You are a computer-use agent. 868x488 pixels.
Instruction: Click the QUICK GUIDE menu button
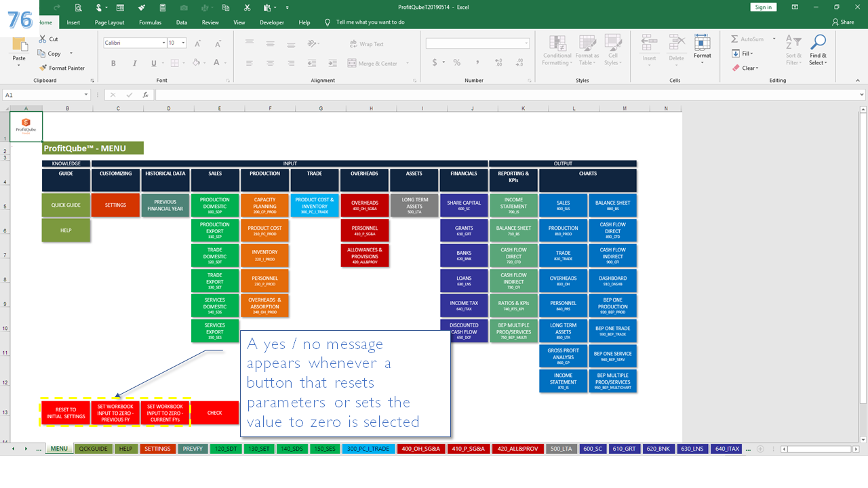[x=66, y=205]
